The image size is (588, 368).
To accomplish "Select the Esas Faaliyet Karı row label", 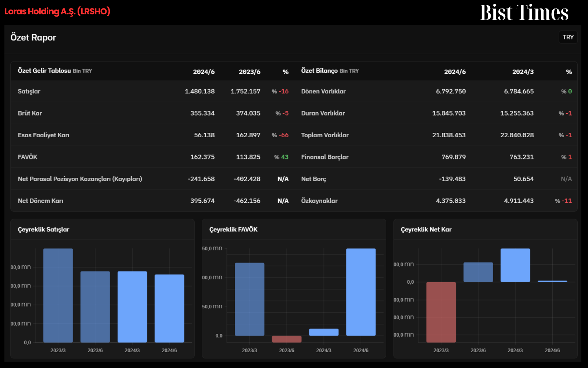I will pos(43,135).
